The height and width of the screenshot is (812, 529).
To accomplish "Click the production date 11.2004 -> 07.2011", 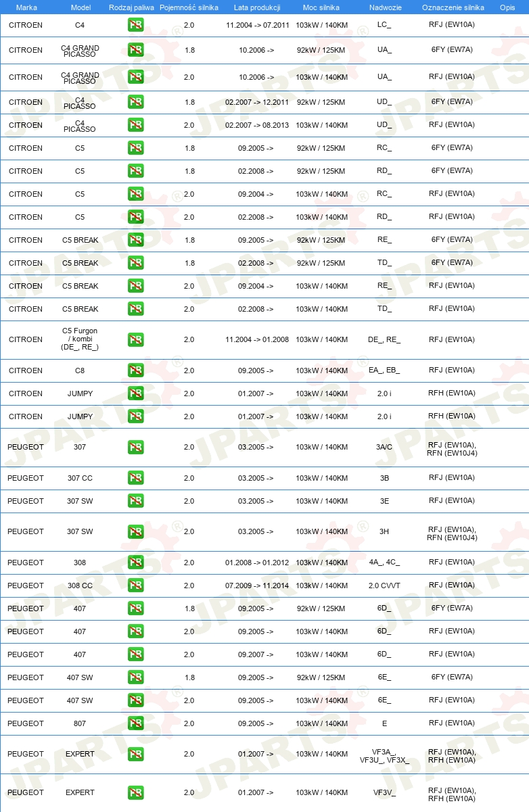I will (257, 26).
